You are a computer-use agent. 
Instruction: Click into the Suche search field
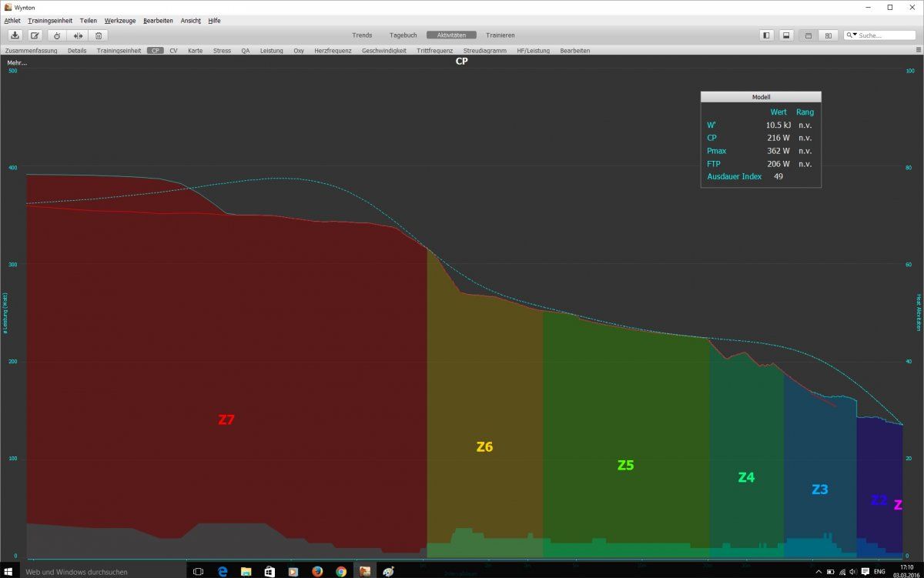point(885,35)
